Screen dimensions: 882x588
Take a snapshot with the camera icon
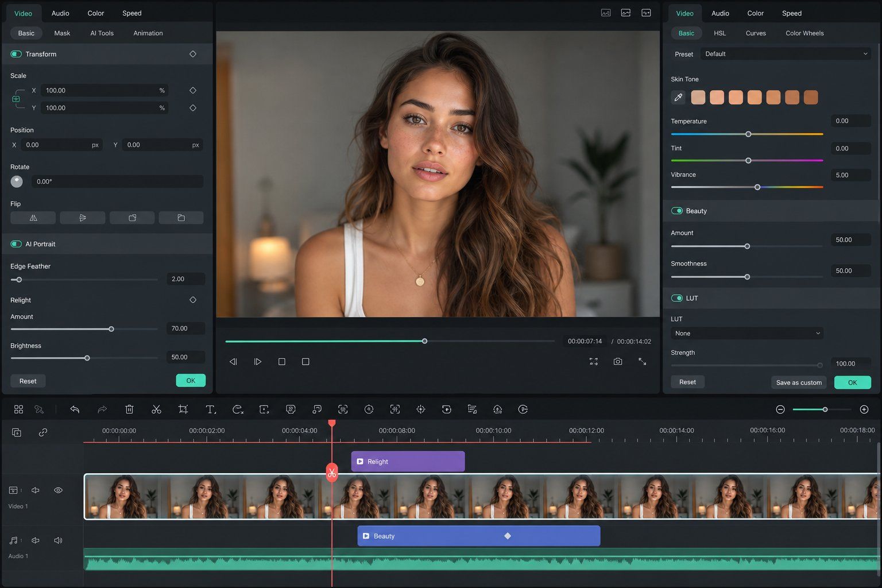(x=618, y=362)
